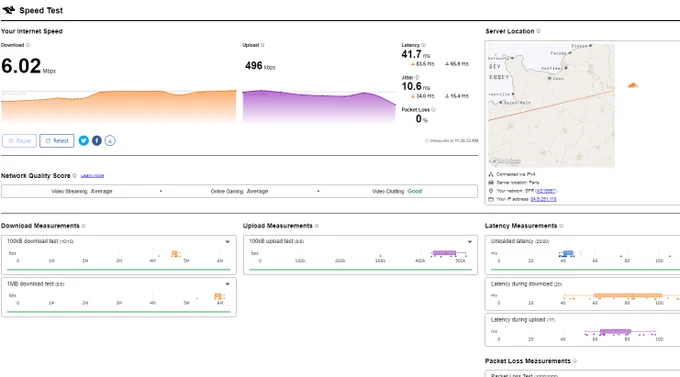Click the Cloudflare Speed Test logo icon
Viewport: 680px width, 377px height.
tap(9, 10)
